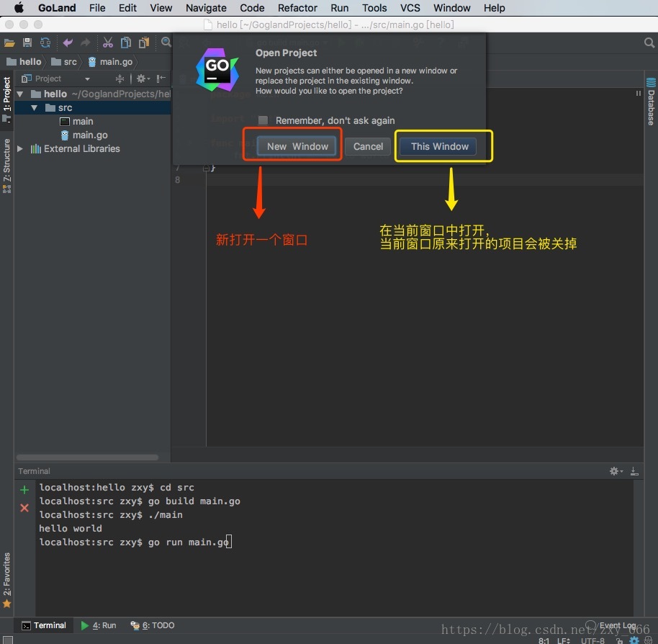Open the Apple menu
Image resolution: width=658 pixels, height=644 pixels.
pos(19,7)
